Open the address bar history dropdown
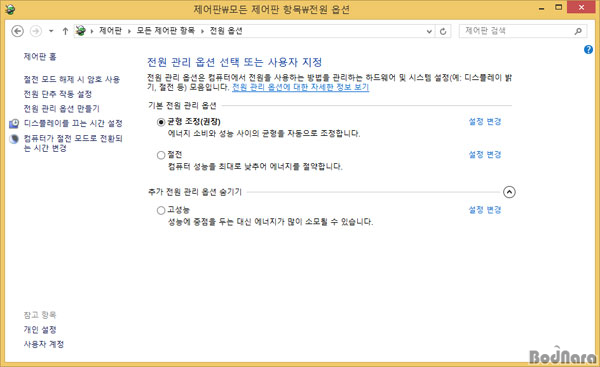This screenshot has width=600, height=367. click(x=429, y=31)
